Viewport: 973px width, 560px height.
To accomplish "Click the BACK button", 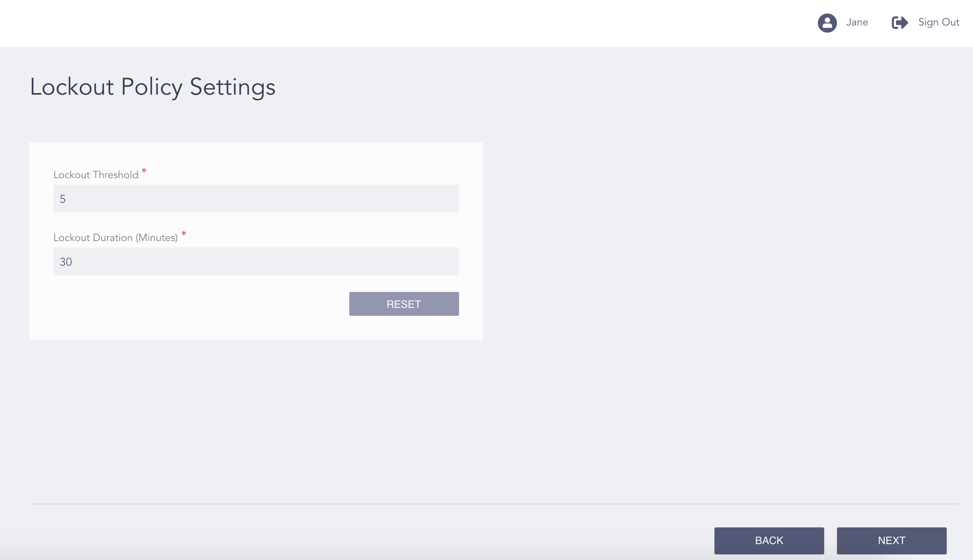I will [x=769, y=541].
